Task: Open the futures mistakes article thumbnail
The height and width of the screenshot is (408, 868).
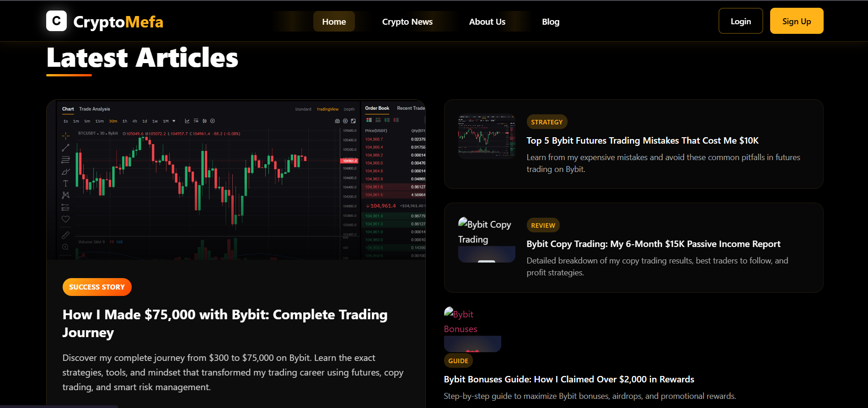Action: pyautogui.click(x=487, y=136)
